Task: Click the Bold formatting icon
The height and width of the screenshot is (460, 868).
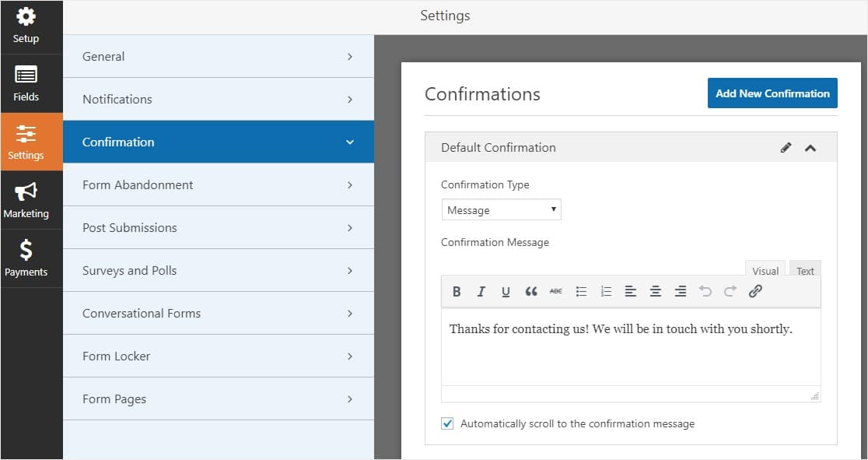Action: pos(457,292)
